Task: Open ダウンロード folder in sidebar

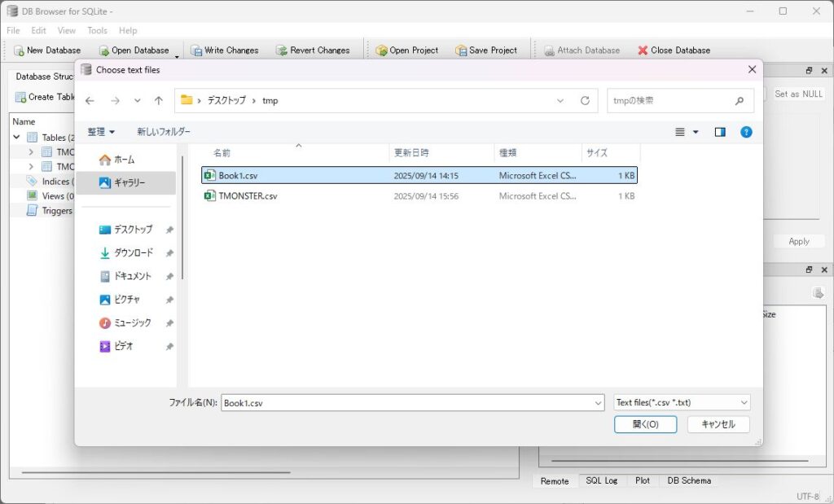Action: (x=133, y=253)
